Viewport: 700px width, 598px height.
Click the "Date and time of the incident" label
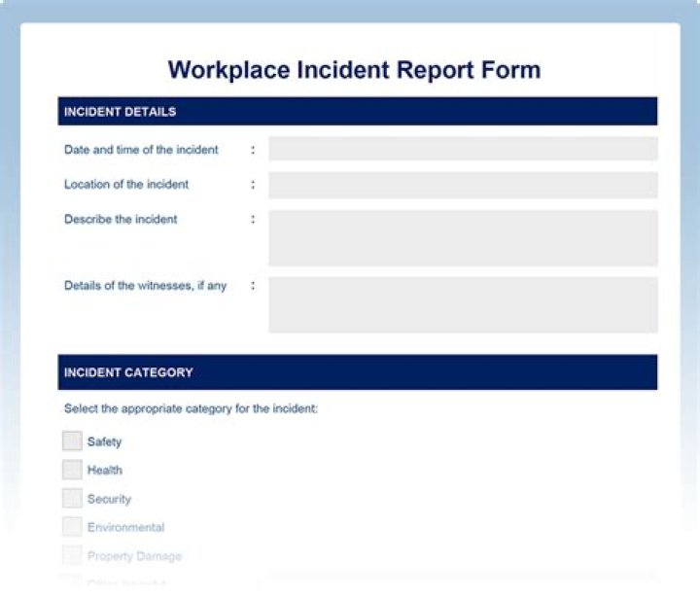(141, 150)
